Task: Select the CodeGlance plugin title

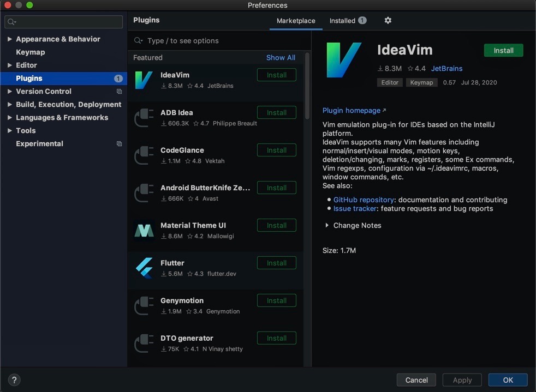Action: point(182,150)
